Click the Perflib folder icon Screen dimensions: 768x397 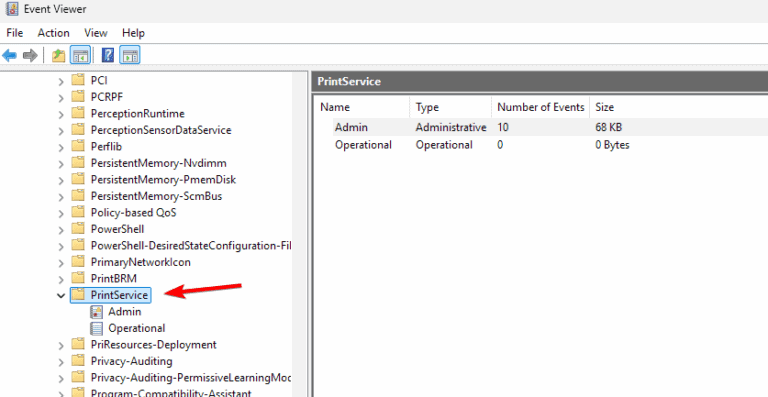click(78, 146)
